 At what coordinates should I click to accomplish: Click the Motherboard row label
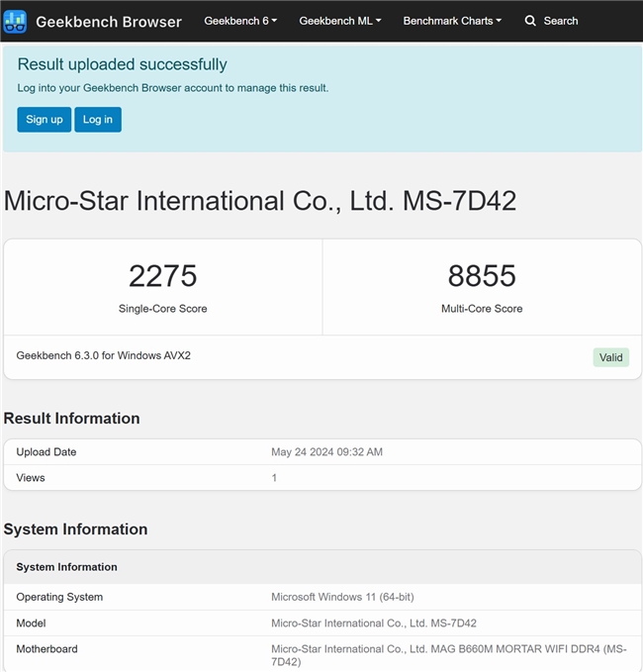click(x=46, y=649)
